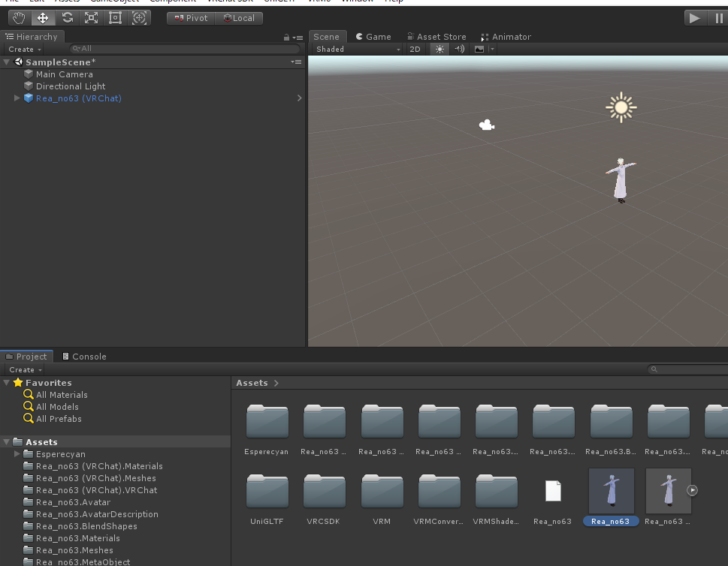Click the camera gizmo in scene

click(487, 125)
